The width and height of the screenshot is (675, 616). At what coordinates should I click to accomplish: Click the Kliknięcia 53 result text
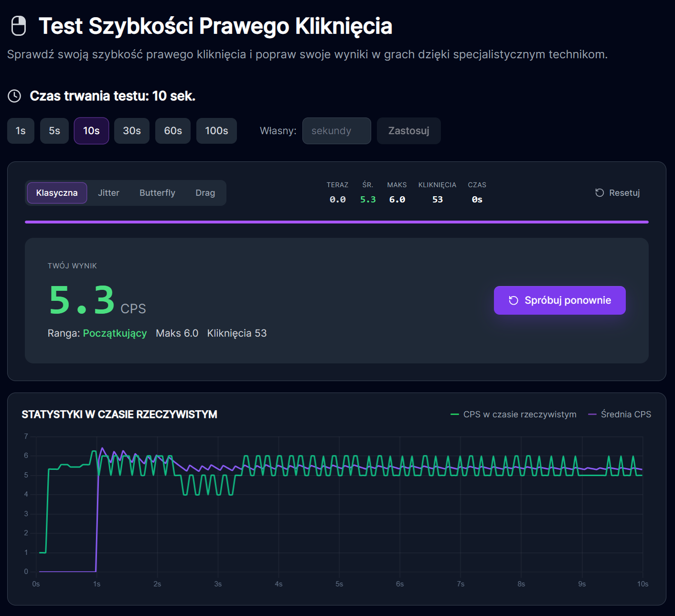[x=237, y=333]
